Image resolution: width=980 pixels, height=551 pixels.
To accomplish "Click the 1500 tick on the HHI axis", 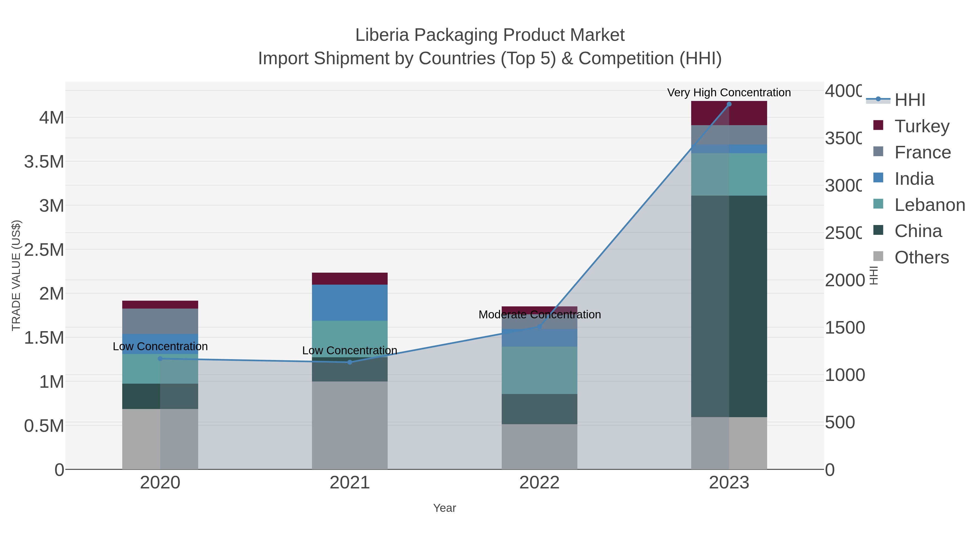I will point(845,328).
